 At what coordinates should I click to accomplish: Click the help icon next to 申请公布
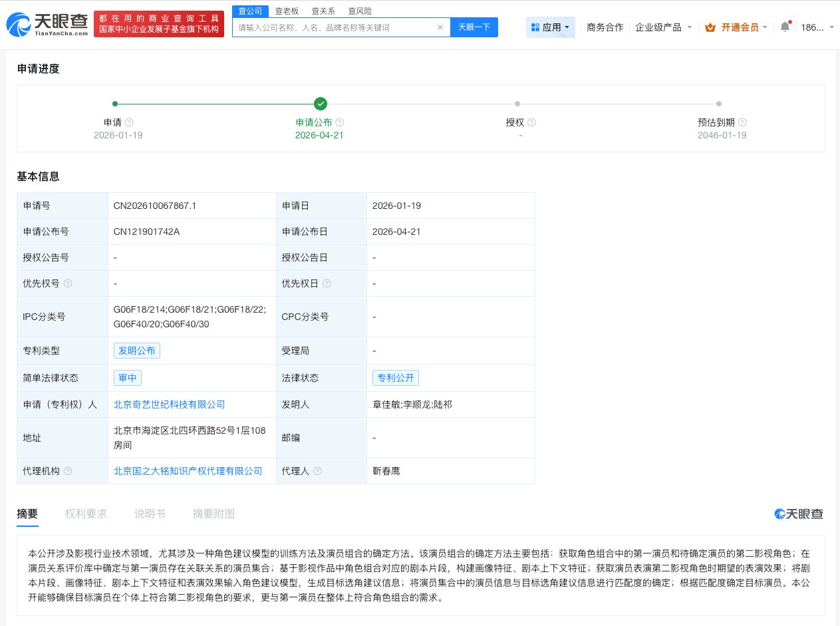coord(340,122)
